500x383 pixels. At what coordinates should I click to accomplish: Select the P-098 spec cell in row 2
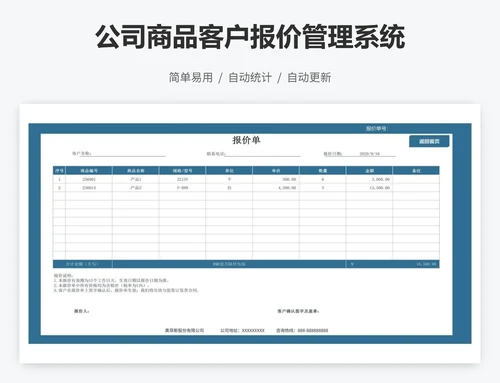point(182,188)
